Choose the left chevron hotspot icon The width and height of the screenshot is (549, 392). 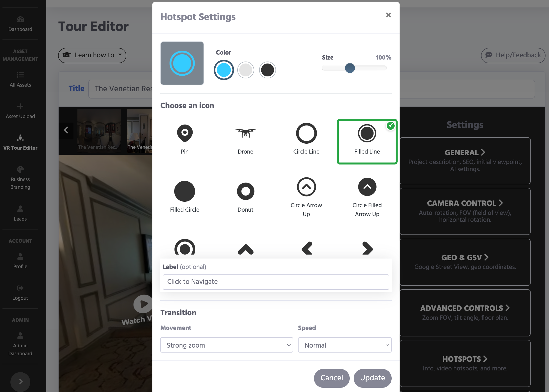pyautogui.click(x=307, y=248)
